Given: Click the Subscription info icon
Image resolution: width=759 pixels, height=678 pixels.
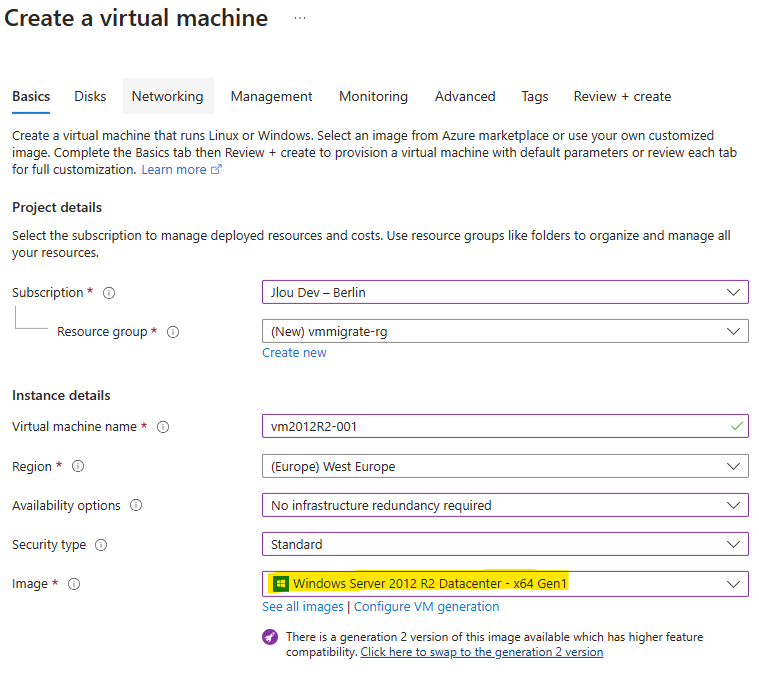Looking at the screenshot, I should 109,293.
